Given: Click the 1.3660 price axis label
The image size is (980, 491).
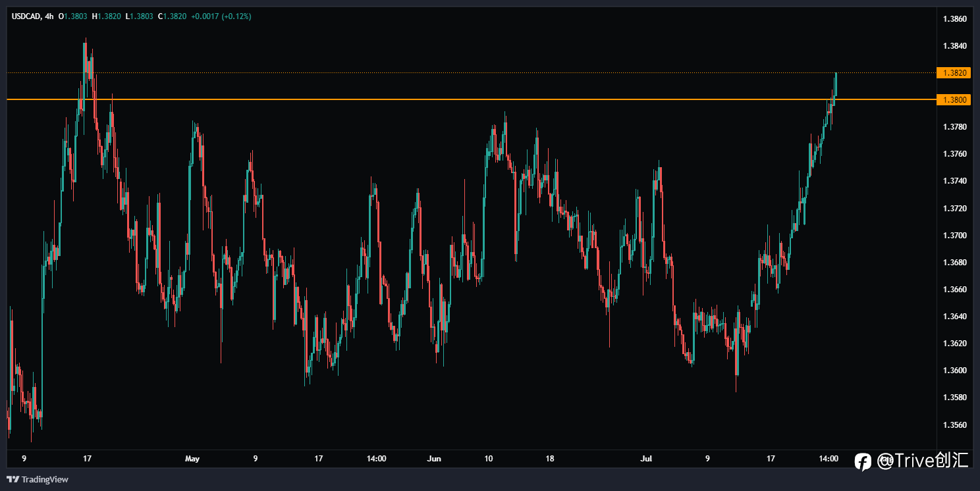Looking at the screenshot, I should (954, 290).
